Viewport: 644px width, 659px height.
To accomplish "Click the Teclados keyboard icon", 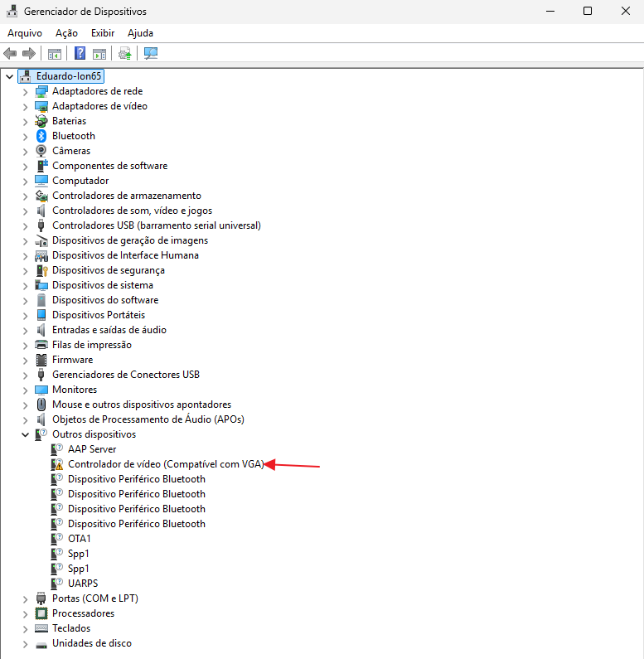I will [41, 628].
